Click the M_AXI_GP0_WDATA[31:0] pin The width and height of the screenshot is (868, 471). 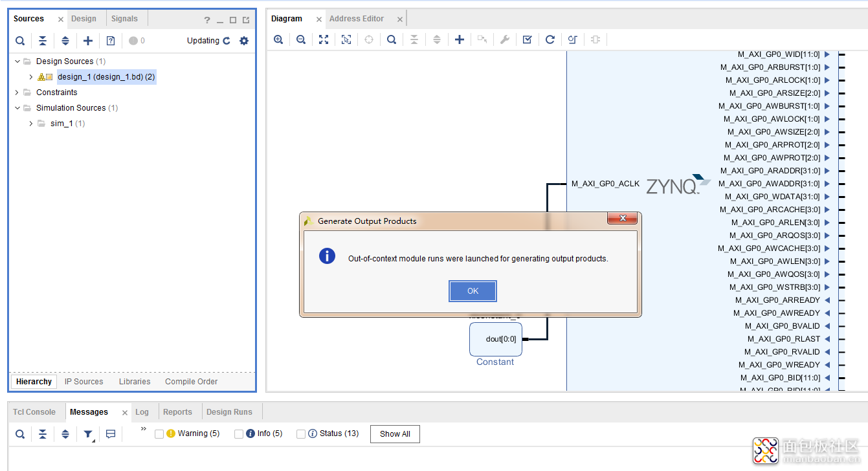click(x=772, y=197)
